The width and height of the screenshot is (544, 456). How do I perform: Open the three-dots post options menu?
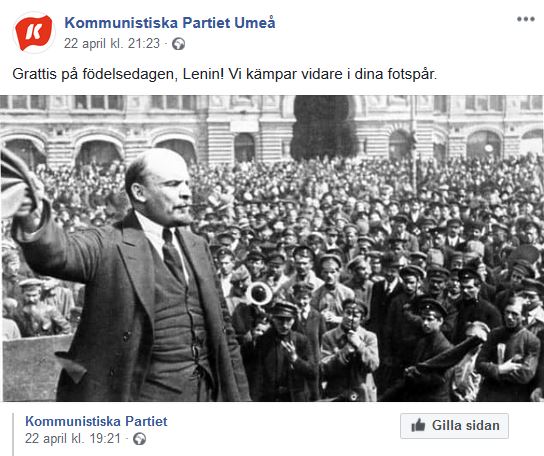point(526,19)
